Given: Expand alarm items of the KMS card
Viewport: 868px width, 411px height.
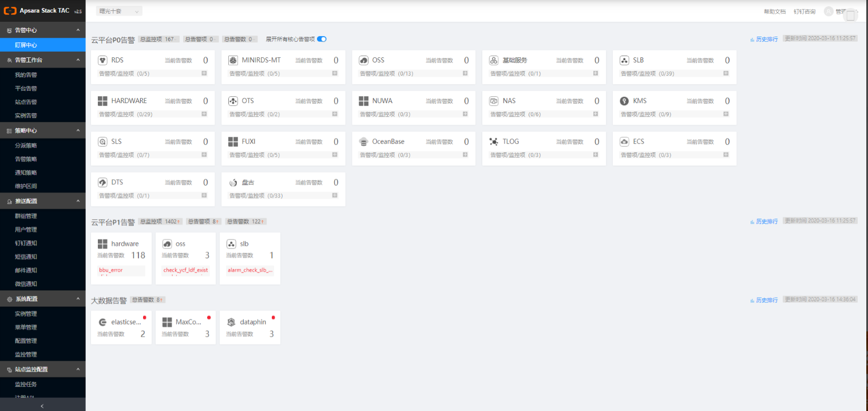Looking at the screenshot, I should coord(726,114).
